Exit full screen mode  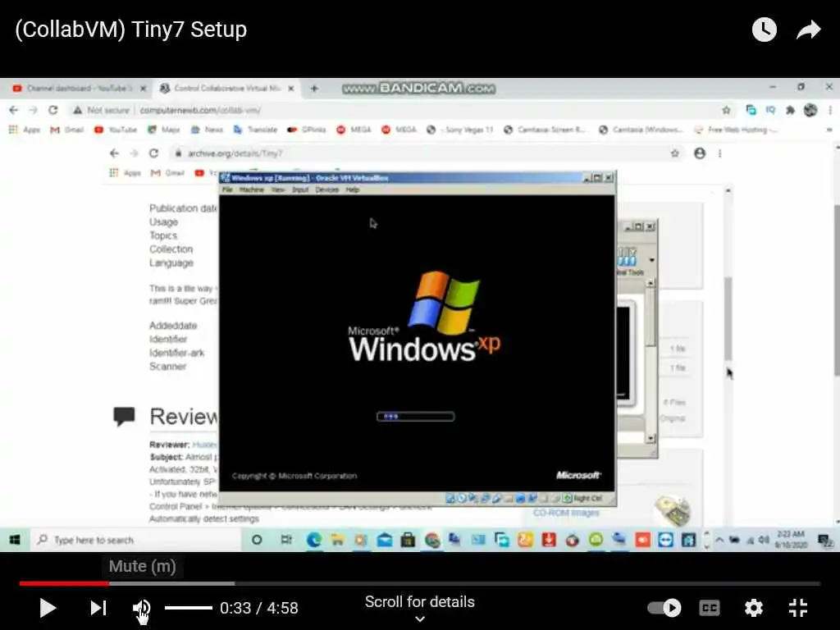(x=798, y=608)
